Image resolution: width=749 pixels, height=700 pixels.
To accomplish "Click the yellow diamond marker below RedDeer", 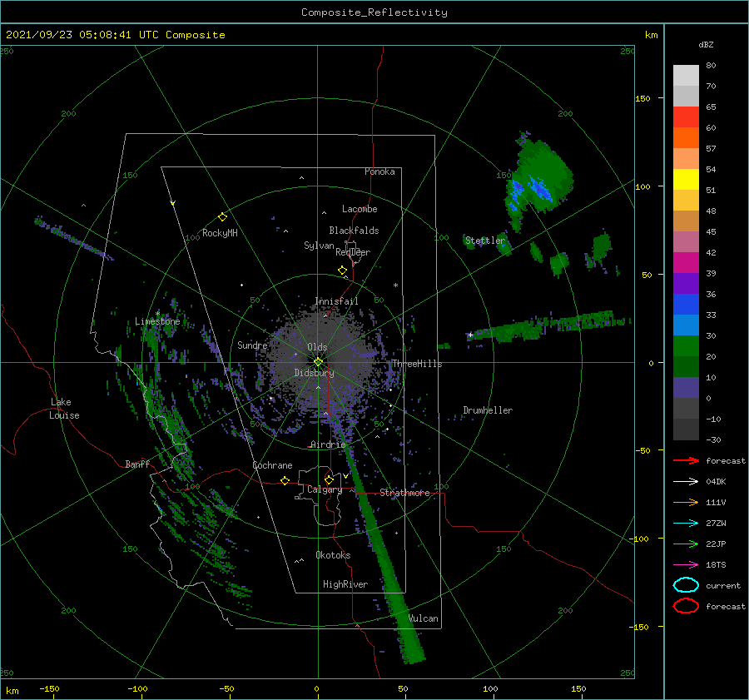I will (x=342, y=271).
